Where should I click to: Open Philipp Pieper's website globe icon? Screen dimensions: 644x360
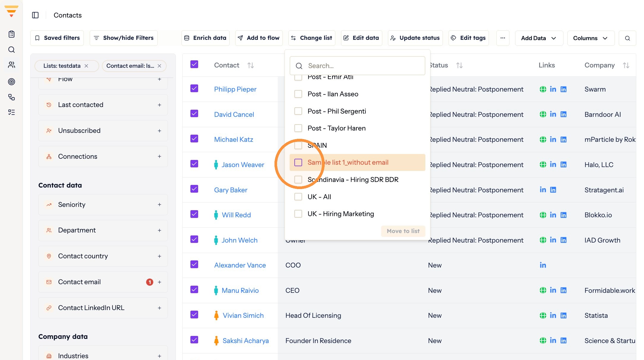pos(543,89)
